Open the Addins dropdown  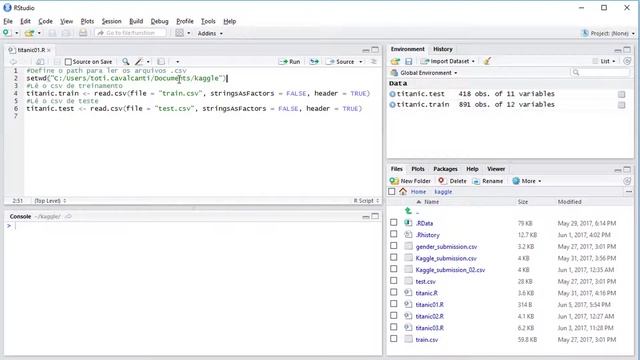pyautogui.click(x=210, y=33)
